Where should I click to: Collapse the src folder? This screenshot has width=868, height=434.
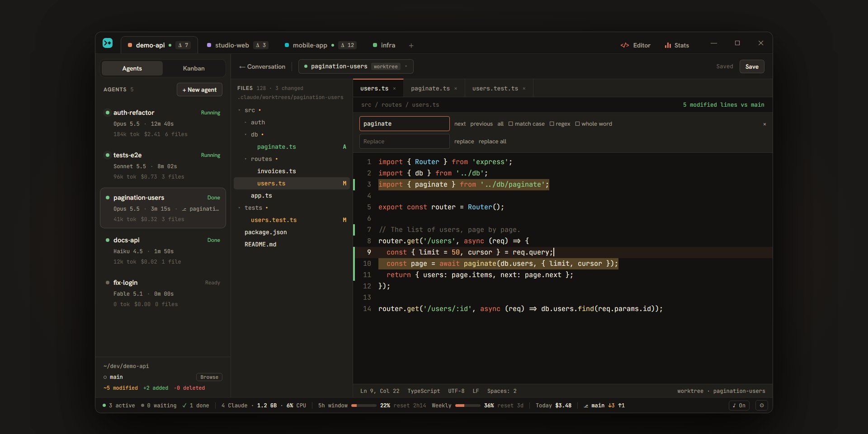[239, 110]
